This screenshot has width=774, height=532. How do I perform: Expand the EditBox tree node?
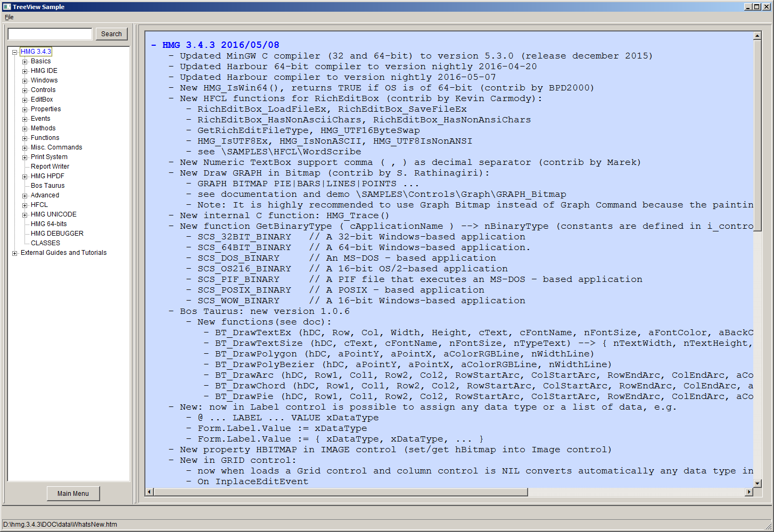(25, 100)
